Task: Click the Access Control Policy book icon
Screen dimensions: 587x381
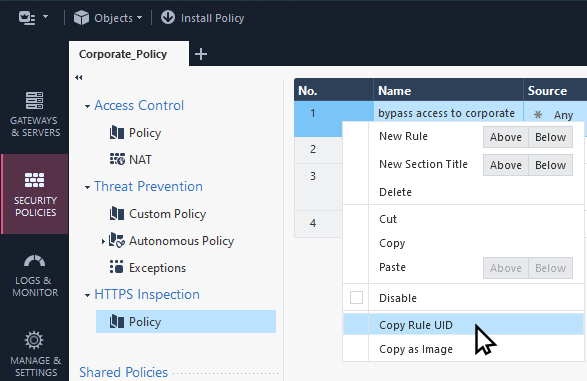Action: (x=117, y=132)
